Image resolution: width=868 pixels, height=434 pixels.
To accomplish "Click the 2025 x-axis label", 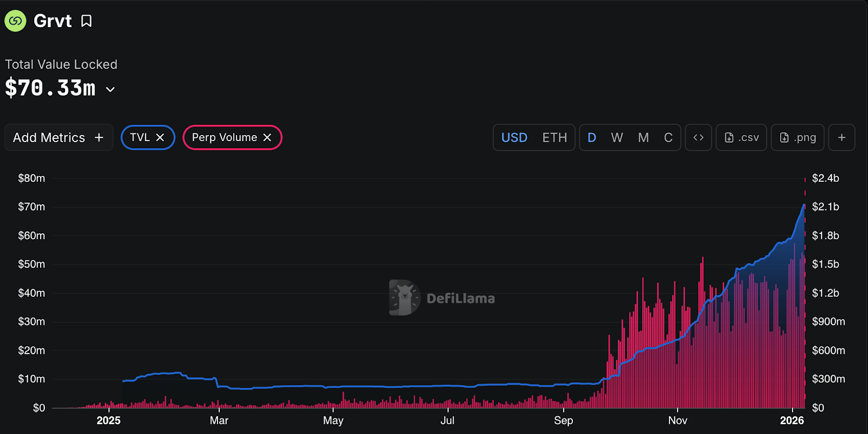I will 108,420.
